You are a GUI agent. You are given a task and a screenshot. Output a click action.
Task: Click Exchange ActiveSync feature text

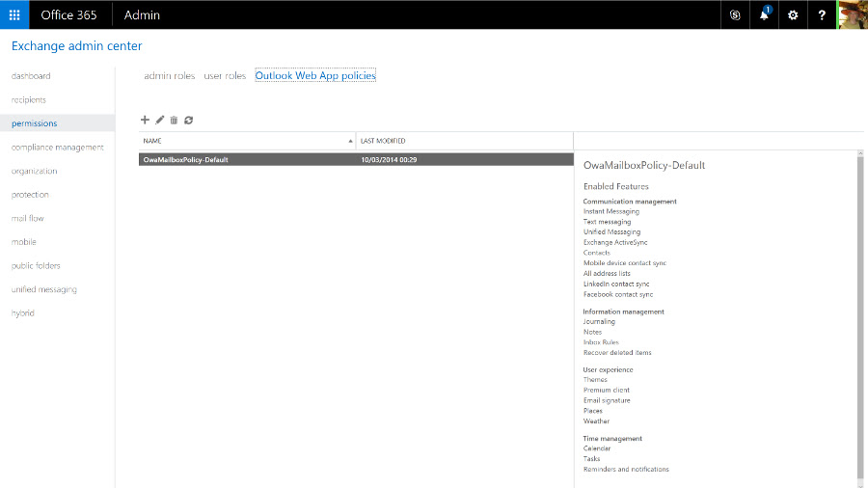point(615,242)
